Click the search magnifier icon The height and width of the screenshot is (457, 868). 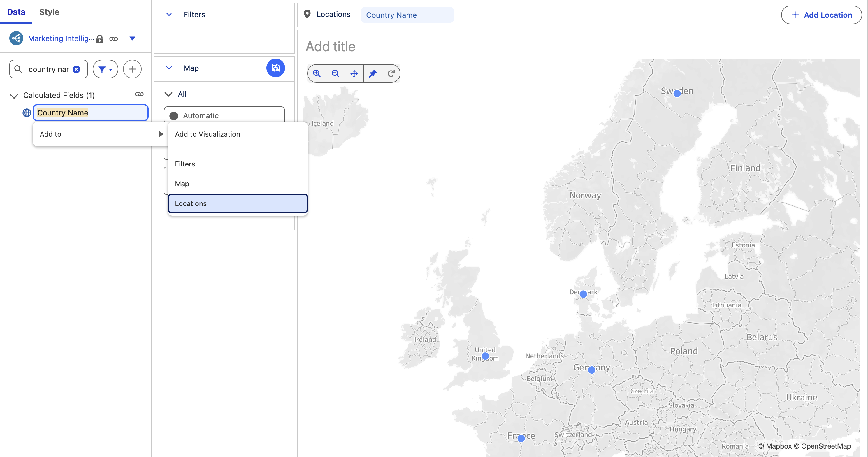point(18,69)
